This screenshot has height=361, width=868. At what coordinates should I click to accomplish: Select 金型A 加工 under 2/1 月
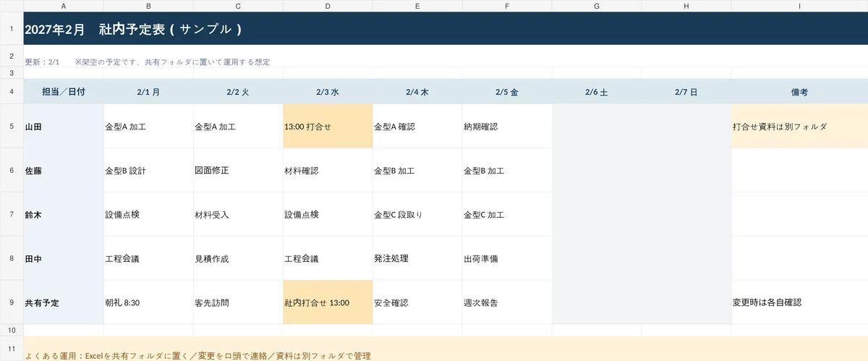point(149,127)
